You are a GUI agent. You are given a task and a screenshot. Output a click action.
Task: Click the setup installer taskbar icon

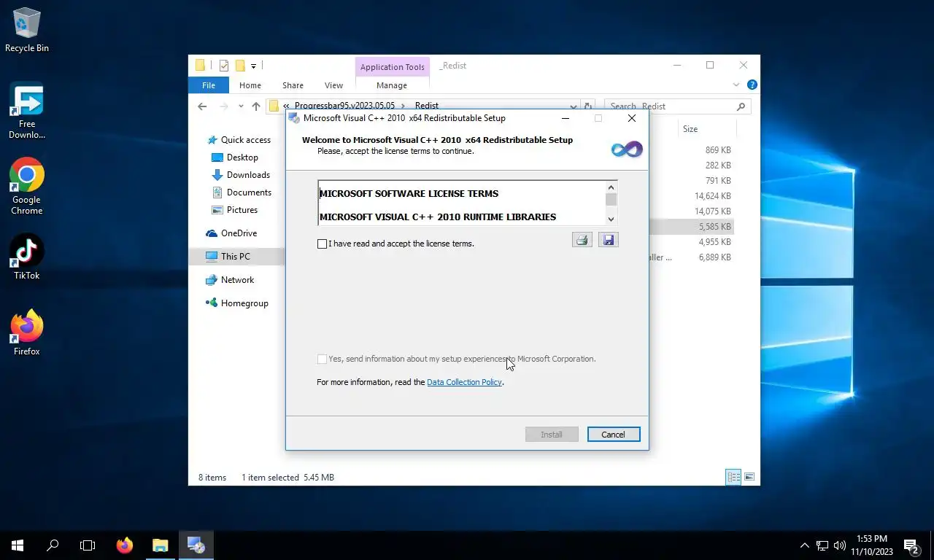coord(196,545)
